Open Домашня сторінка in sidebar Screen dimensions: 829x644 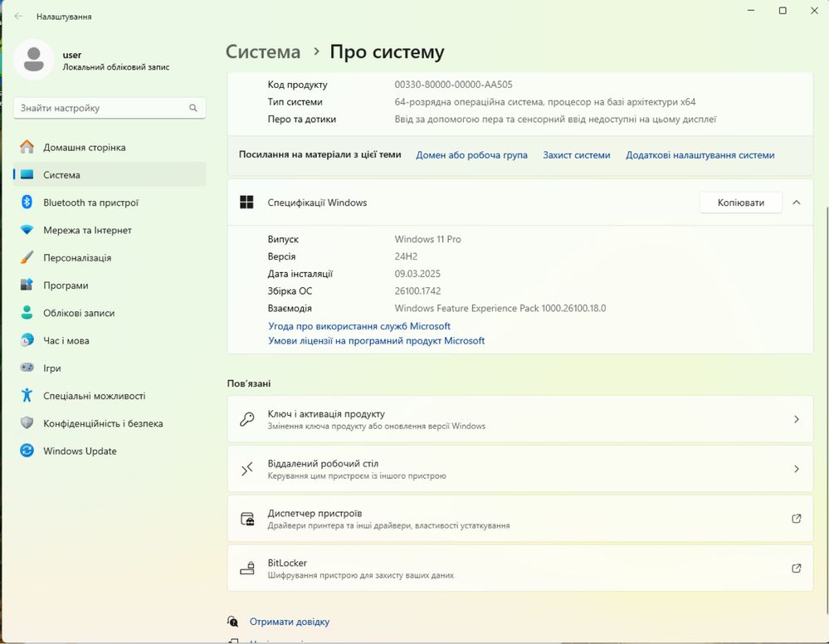[110, 147]
